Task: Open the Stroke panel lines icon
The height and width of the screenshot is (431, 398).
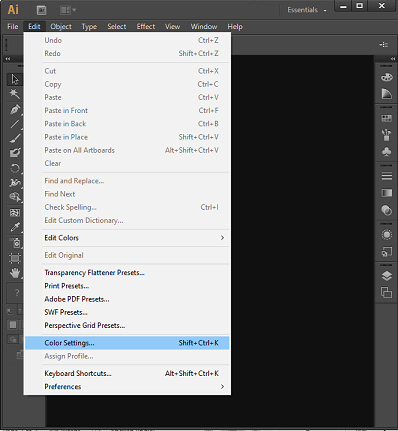Action: pyautogui.click(x=387, y=176)
